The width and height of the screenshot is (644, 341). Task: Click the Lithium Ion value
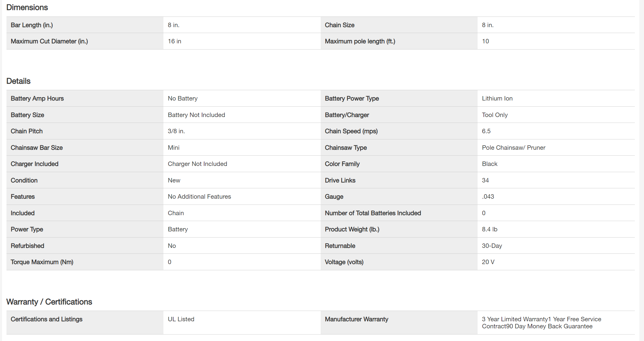click(x=497, y=98)
